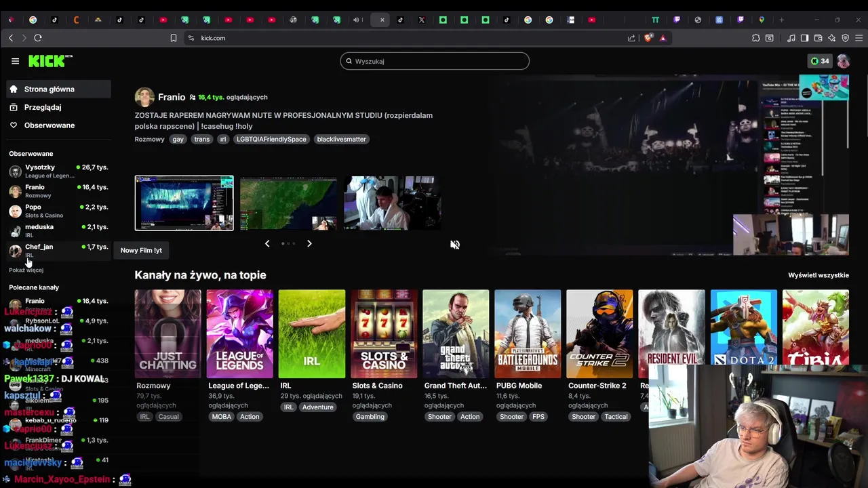Select the second carousel map thumbnail

point(288,203)
